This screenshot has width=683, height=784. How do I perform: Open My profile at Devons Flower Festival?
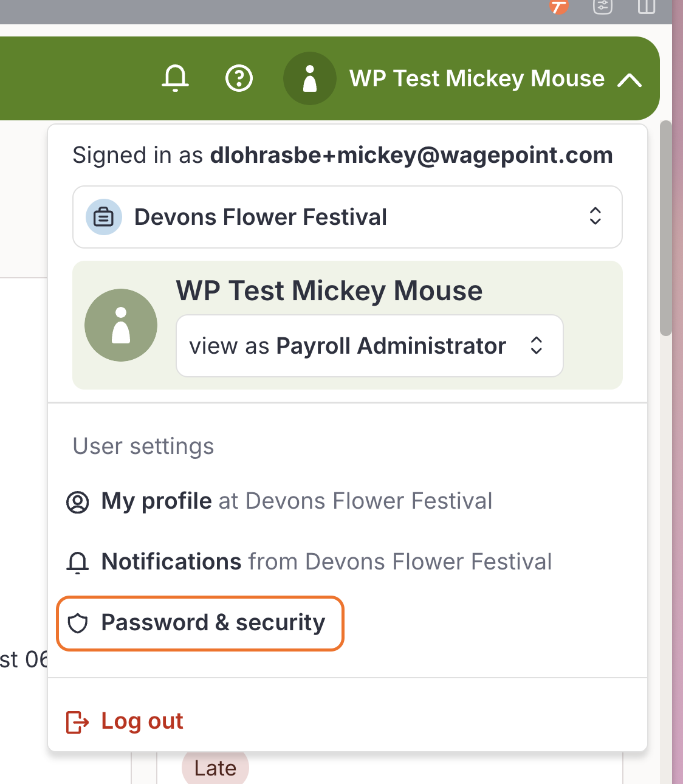pyautogui.click(x=280, y=501)
